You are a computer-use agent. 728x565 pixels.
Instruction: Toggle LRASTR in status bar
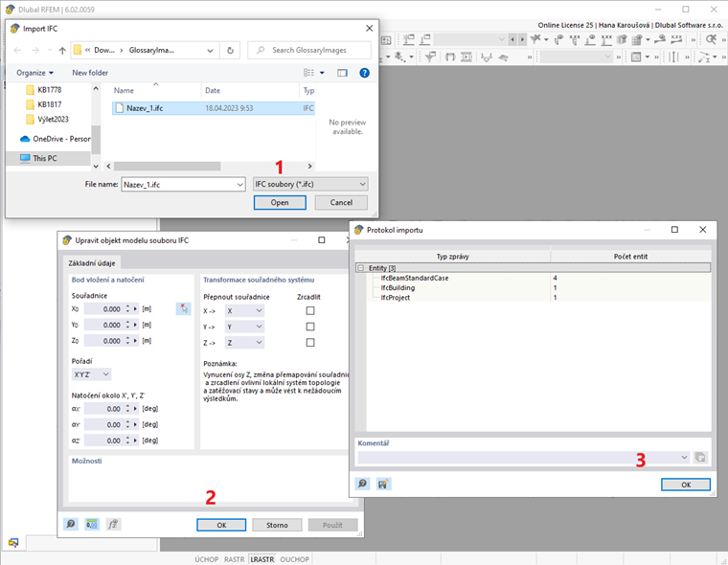click(x=262, y=559)
